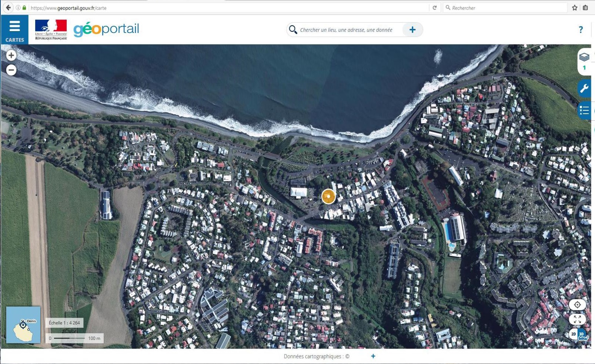Expand advanced search with plus button
The image size is (595, 364).
tap(412, 30)
